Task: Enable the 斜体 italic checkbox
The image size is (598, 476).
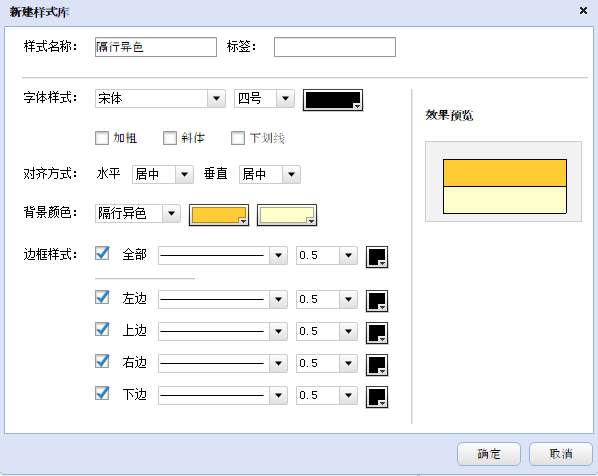Action: point(170,138)
